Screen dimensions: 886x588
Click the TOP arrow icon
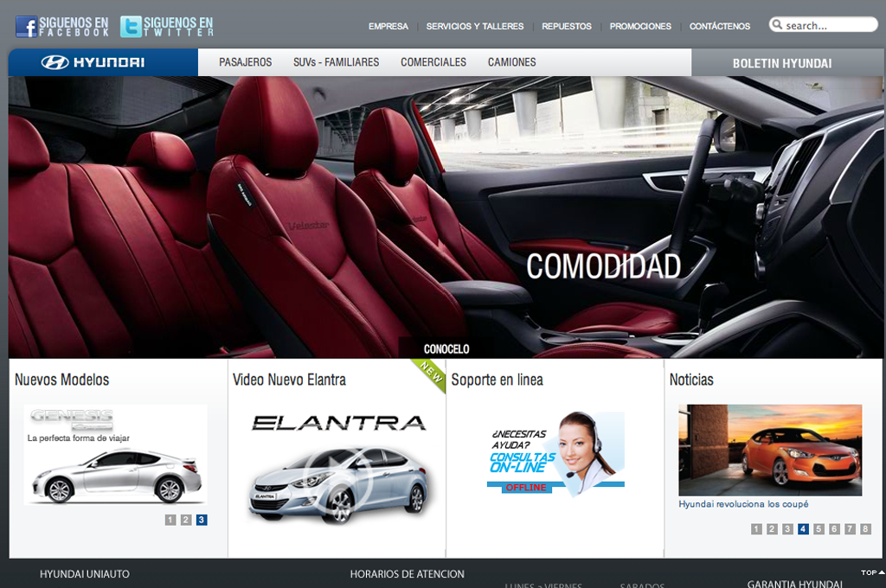tap(872, 572)
